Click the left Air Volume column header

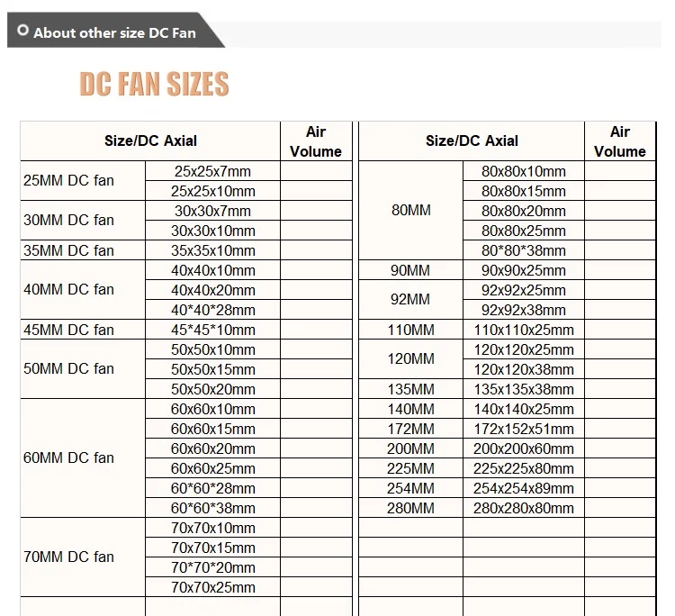[x=316, y=141]
